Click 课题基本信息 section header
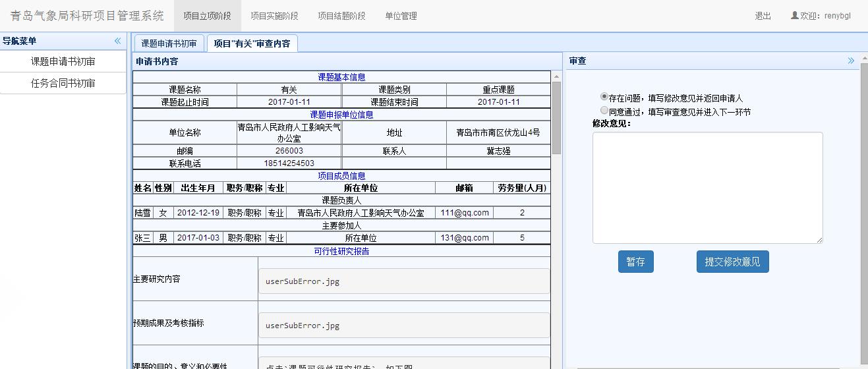Screen dimensions: 868x369 341,77
